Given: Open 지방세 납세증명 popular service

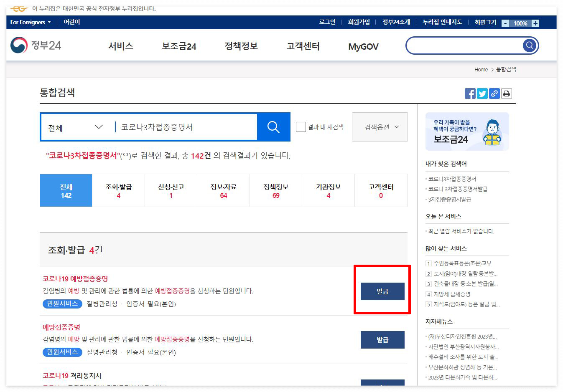Looking at the screenshot, I should (x=452, y=294).
